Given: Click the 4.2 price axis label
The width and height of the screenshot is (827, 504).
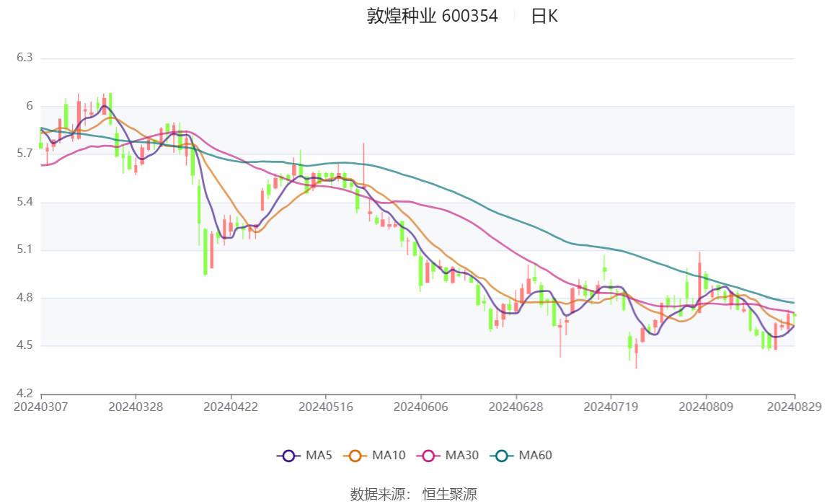Looking at the screenshot, I should (x=25, y=394).
